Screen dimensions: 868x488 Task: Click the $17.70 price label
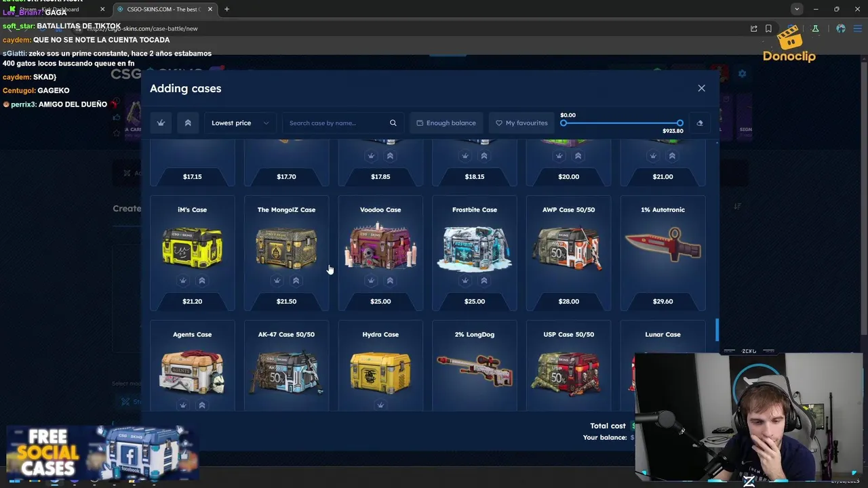(286, 176)
